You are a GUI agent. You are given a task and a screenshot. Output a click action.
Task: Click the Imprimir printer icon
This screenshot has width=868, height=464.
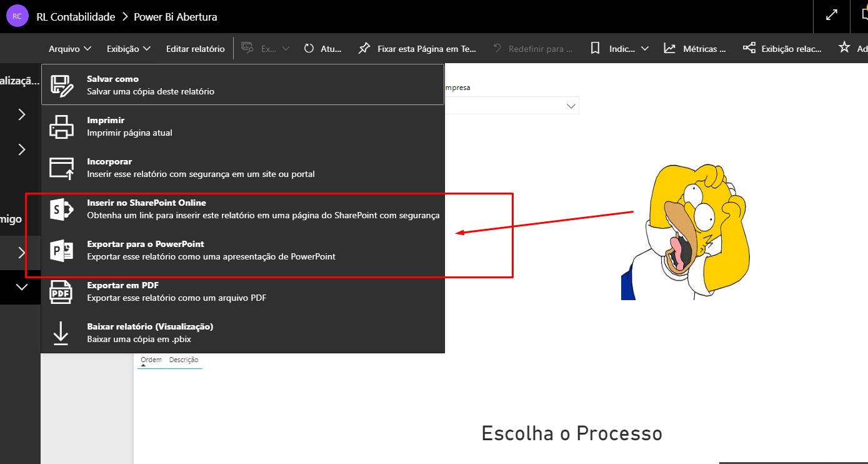61,125
